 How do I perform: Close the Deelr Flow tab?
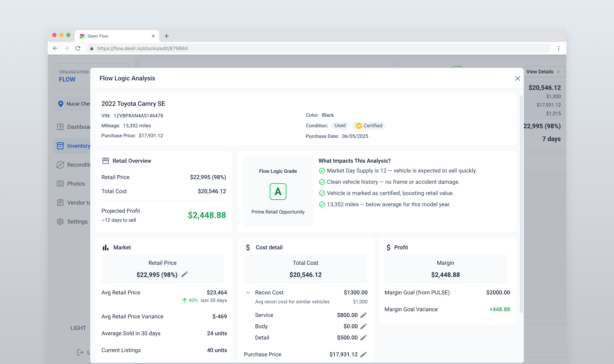[153, 36]
